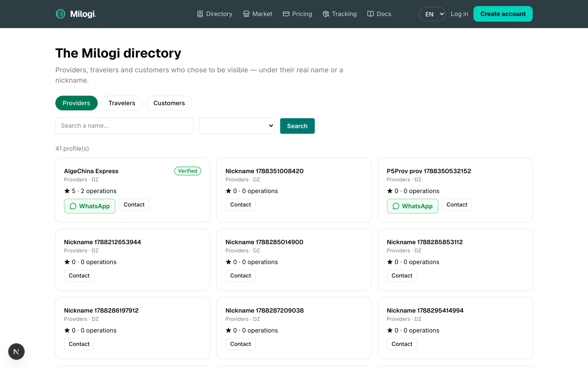Screen dimensions: 588x368
Task: Click WhatsApp button on P5Prov prov card
Action: click(x=412, y=206)
